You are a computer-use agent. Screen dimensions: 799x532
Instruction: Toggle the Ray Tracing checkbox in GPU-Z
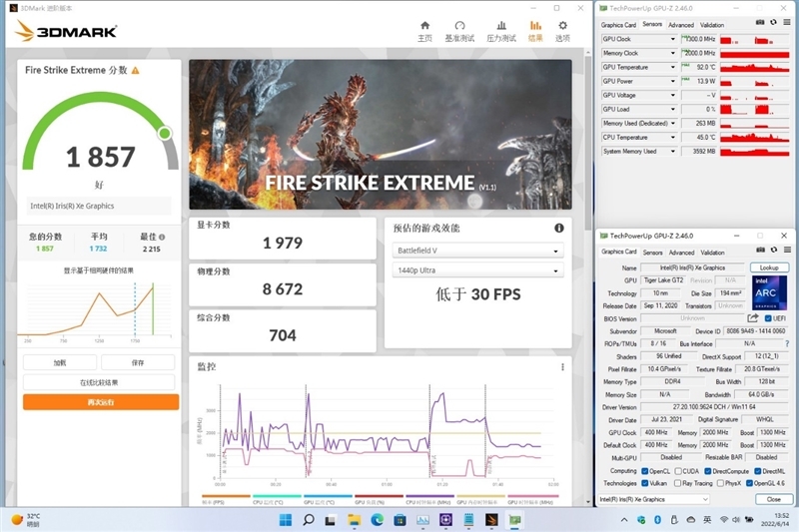tap(678, 481)
